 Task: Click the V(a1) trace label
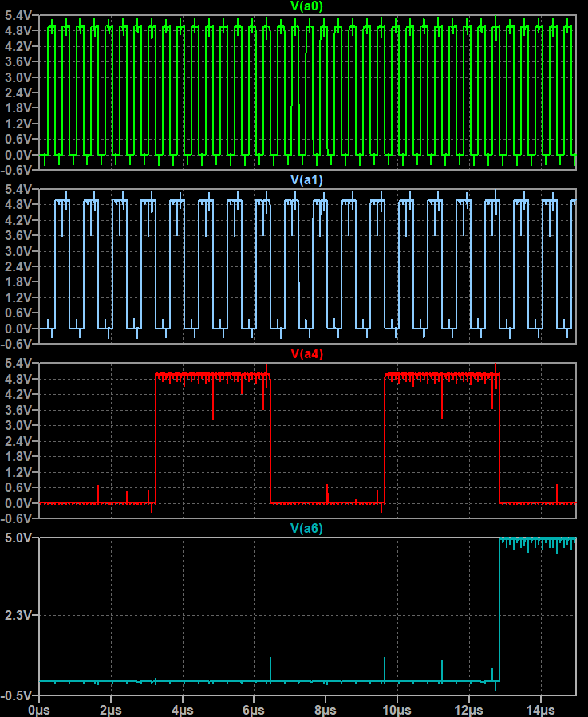coord(306,179)
